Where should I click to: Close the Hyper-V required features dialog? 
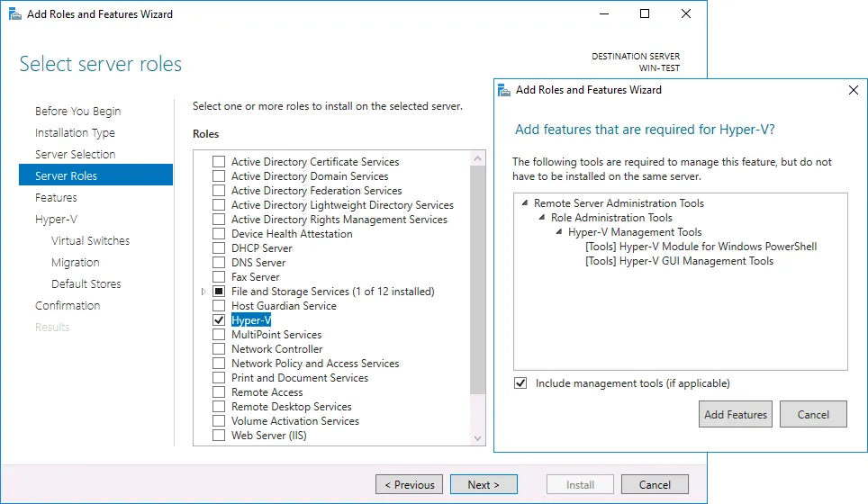pos(853,90)
